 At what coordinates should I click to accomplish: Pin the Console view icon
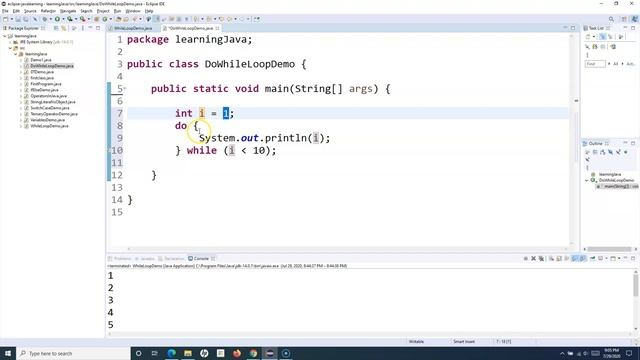click(x=593, y=258)
